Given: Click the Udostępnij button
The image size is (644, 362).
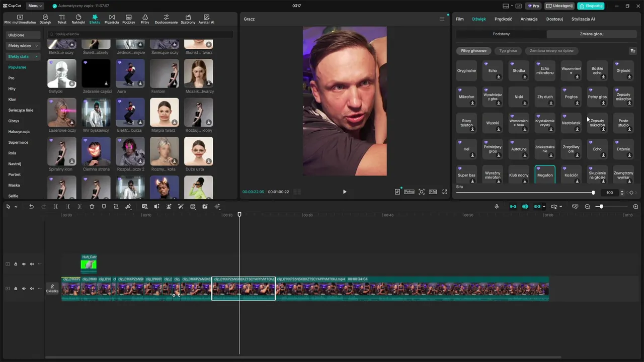Looking at the screenshot, I should click(559, 6).
